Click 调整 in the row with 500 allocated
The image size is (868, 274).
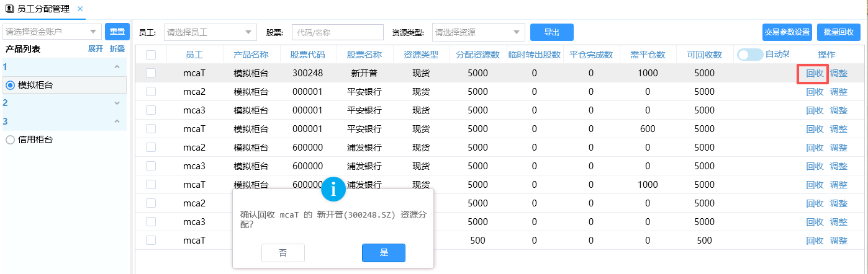pos(839,241)
